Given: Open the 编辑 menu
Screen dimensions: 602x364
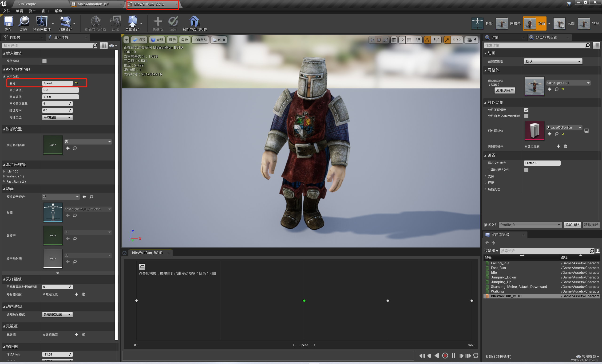Looking at the screenshot, I should pos(20,11).
